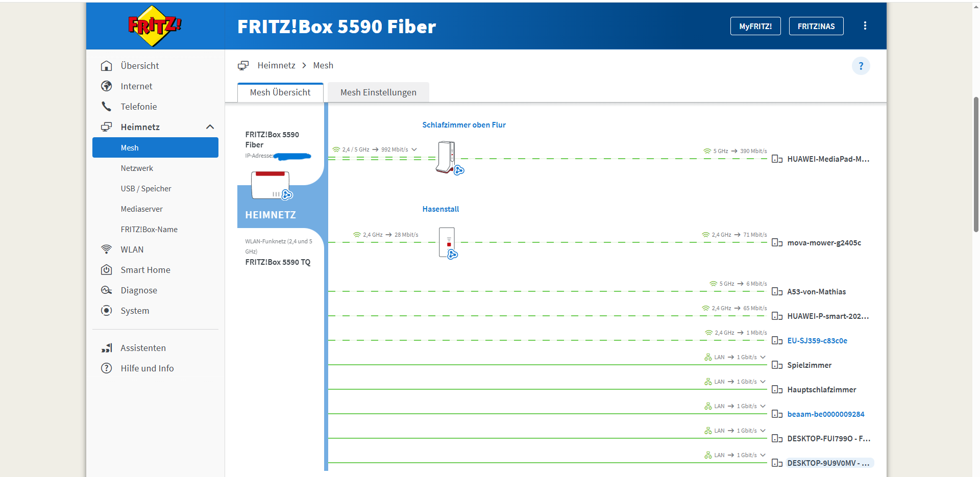Click the Smart Home icon
This screenshot has height=477, width=980.
pyautogui.click(x=106, y=270)
